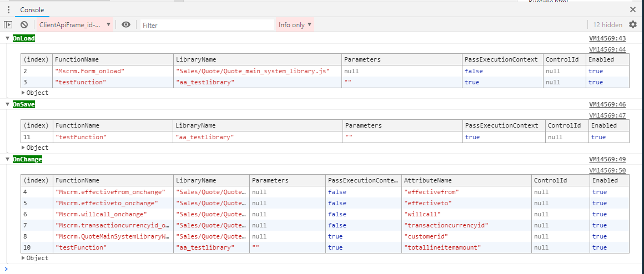Open the ClientApiFrame context dropdown
644x274 pixels.
[75, 24]
